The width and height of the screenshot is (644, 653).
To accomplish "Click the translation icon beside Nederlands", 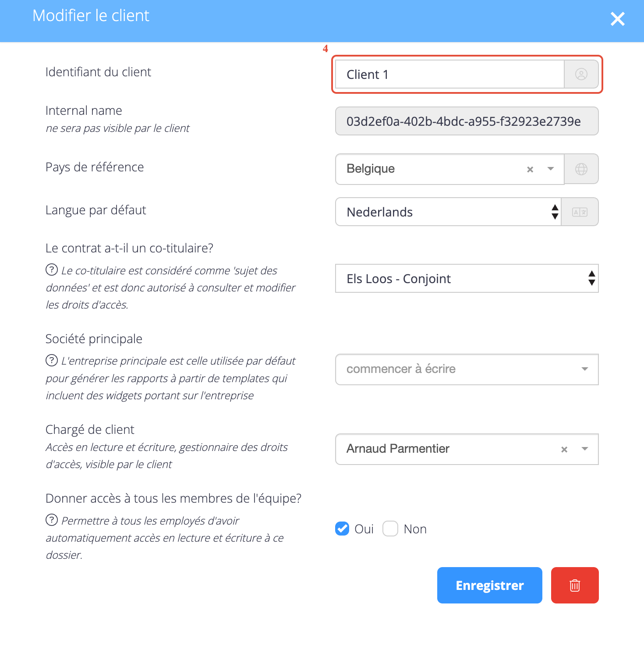I will 580,212.
